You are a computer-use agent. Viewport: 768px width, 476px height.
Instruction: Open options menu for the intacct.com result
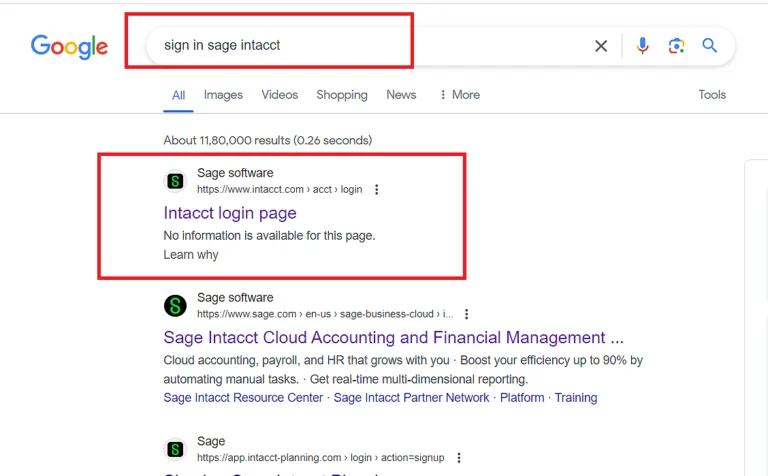click(376, 190)
